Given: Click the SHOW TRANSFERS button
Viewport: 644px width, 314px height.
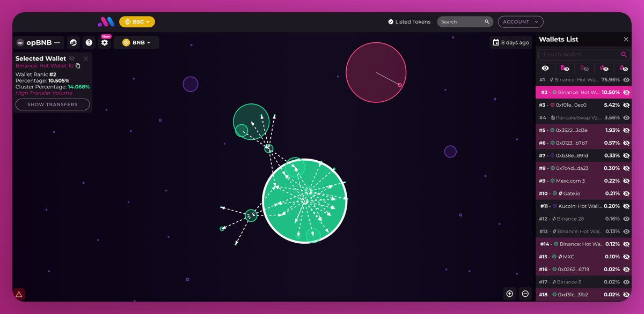Looking at the screenshot, I should click(x=53, y=104).
